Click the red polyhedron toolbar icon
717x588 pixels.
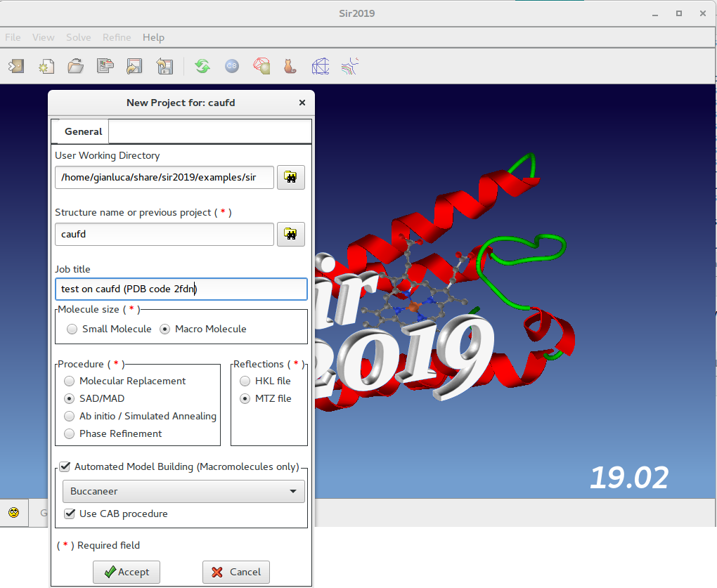[x=261, y=66]
